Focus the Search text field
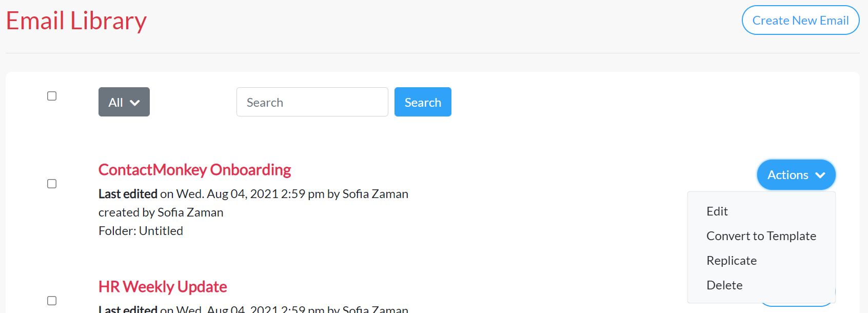 point(312,102)
